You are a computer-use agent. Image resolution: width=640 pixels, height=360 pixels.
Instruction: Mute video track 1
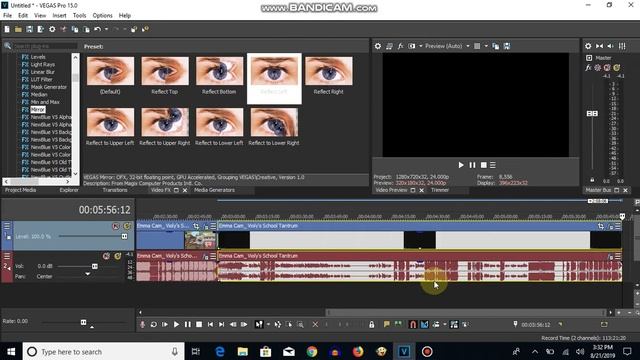coord(116,226)
